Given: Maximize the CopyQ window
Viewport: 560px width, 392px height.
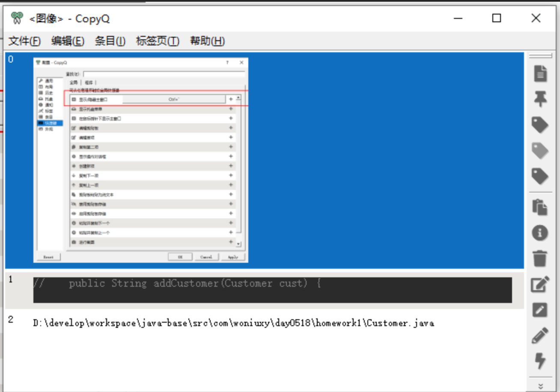Looking at the screenshot, I should [497, 18].
